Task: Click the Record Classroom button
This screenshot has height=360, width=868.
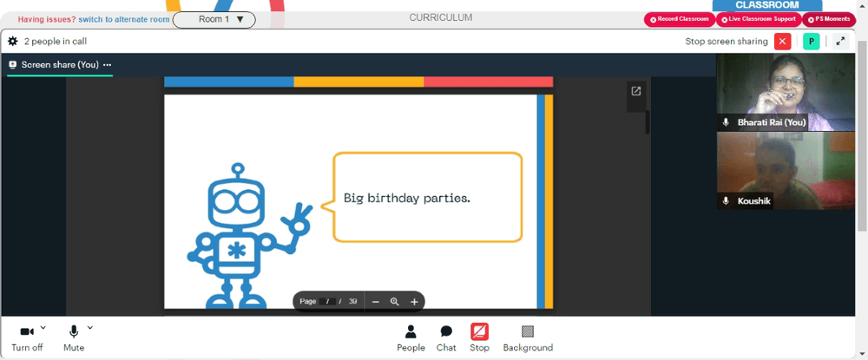Action: tap(680, 19)
